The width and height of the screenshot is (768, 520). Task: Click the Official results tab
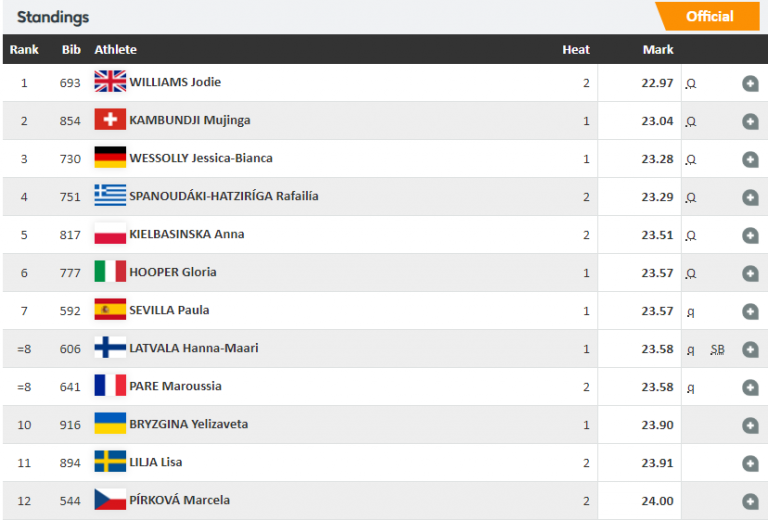coord(709,16)
